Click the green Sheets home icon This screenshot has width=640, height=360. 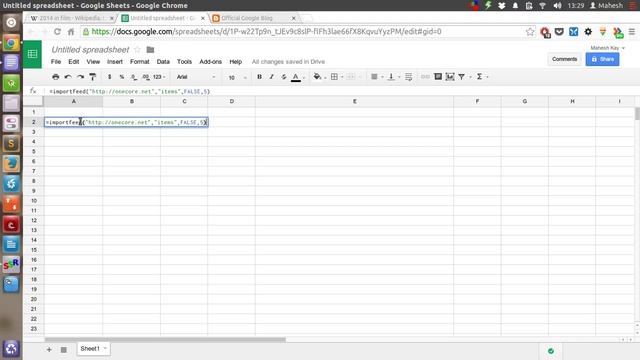[x=33, y=54]
